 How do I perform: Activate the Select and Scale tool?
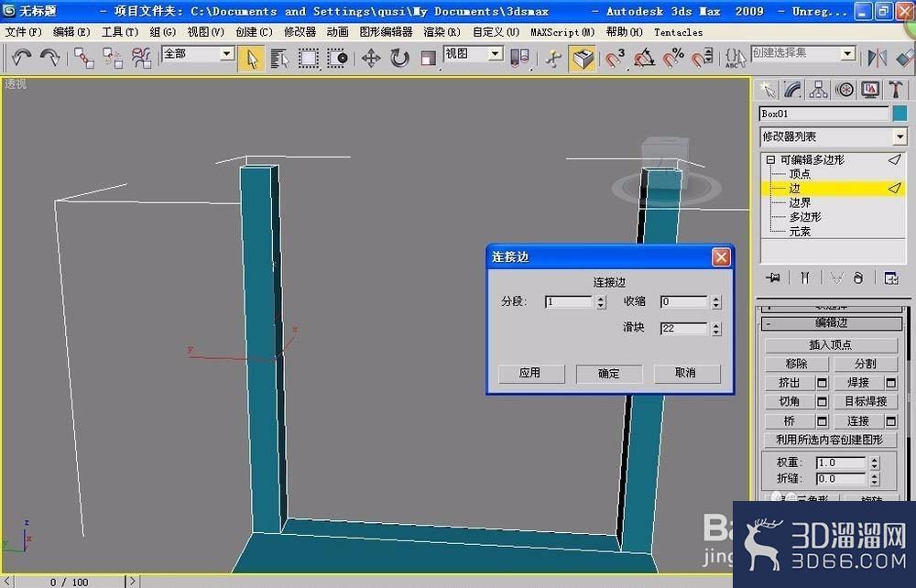pos(428,59)
